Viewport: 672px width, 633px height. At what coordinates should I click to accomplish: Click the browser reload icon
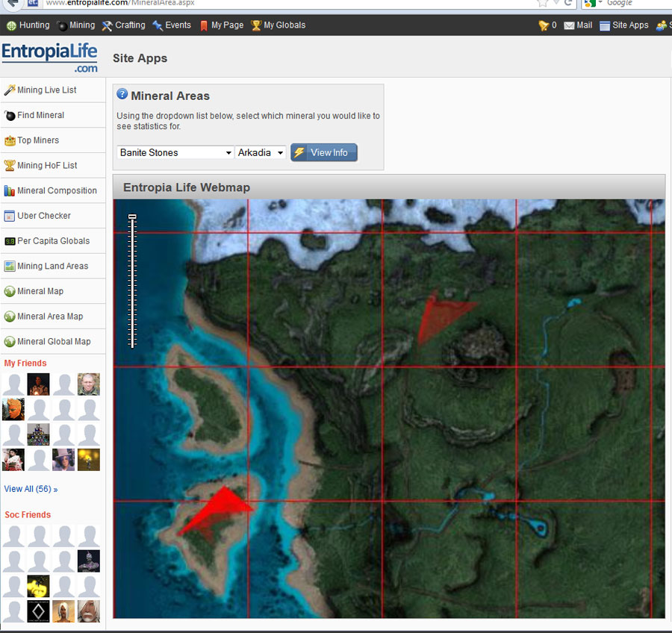click(x=569, y=3)
